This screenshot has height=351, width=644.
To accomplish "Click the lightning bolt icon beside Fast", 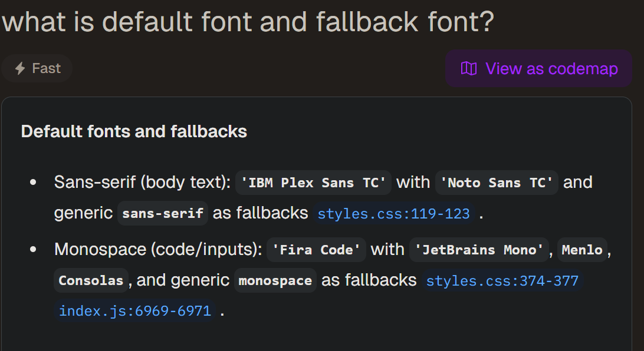I will tap(20, 69).
